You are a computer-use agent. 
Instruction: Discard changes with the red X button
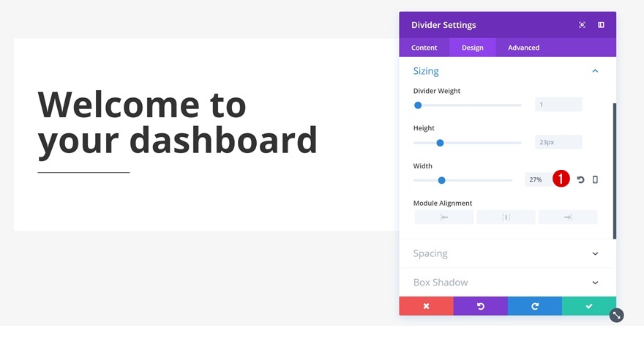[x=426, y=306]
